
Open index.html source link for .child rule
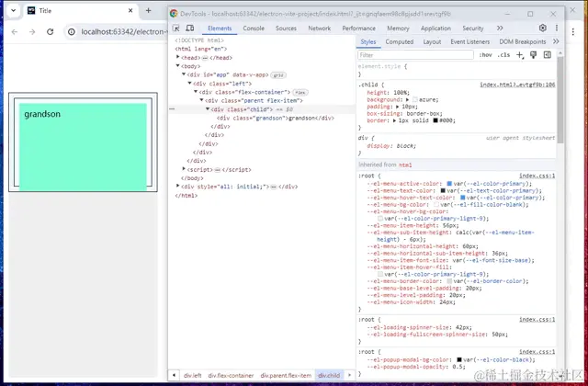pos(517,85)
